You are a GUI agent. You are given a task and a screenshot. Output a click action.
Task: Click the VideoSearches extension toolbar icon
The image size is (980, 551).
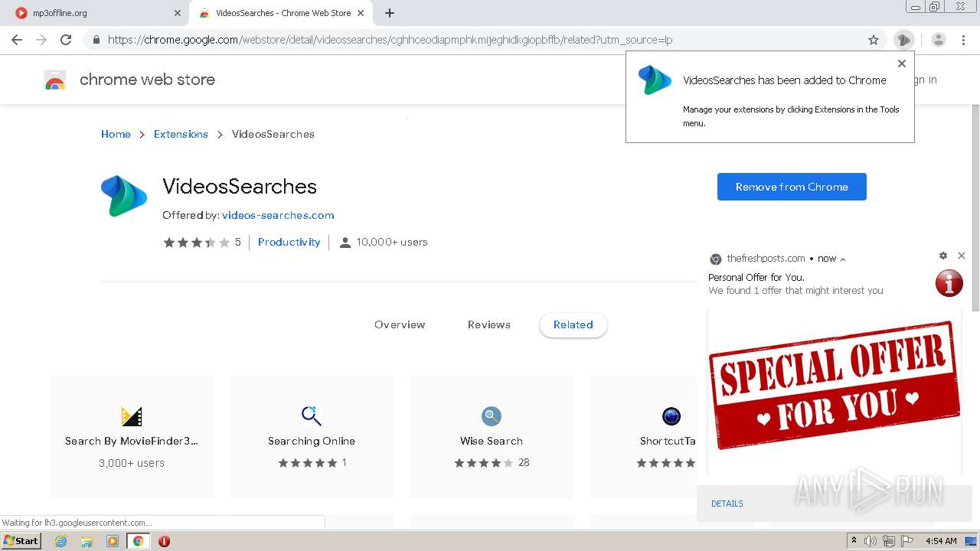click(x=903, y=40)
